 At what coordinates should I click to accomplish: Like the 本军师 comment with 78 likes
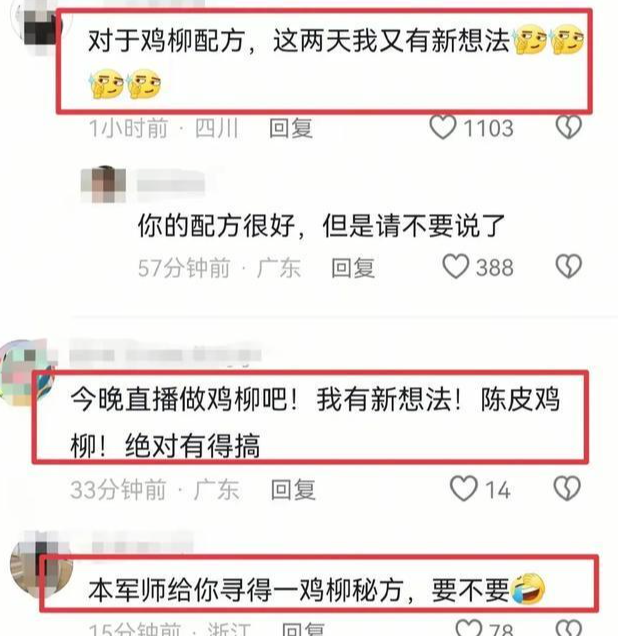click(x=469, y=628)
